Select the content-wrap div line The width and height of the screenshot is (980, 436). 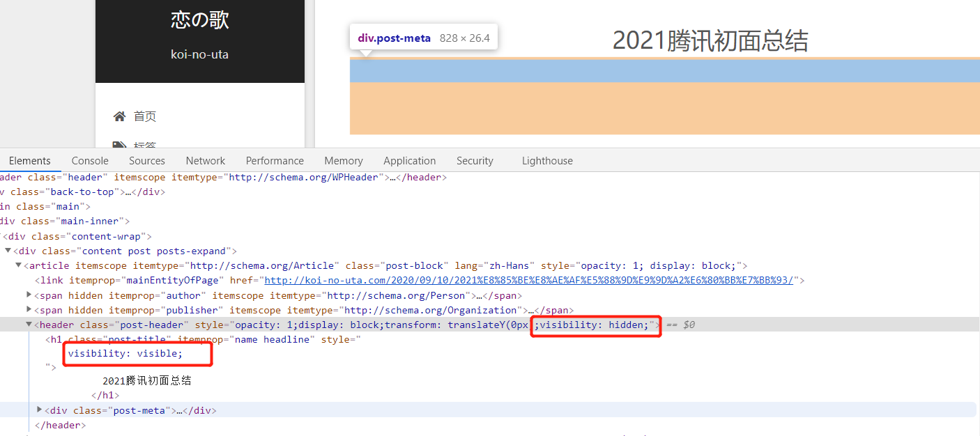pos(77,236)
